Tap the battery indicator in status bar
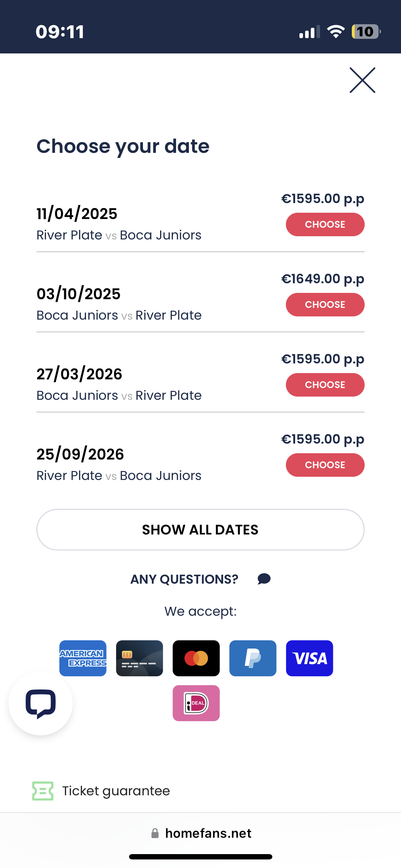Viewport: 401px width, 868px height. click(365, 32)
